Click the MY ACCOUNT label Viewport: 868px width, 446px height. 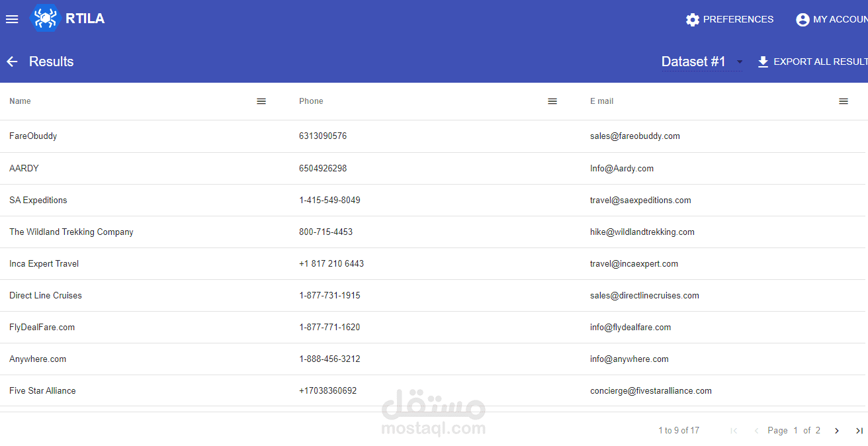click(x=840, y=19)
